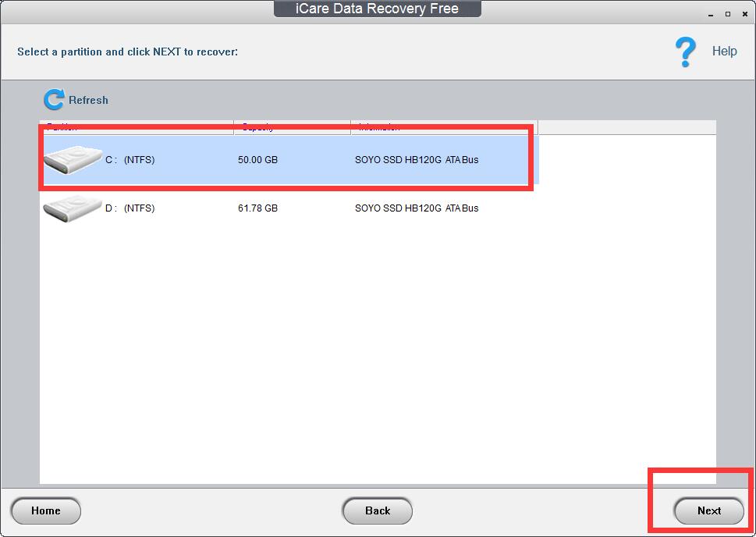Screen dimensions: 756x537
Task: Go to the Home screen button
Action: tap(46, 510)
